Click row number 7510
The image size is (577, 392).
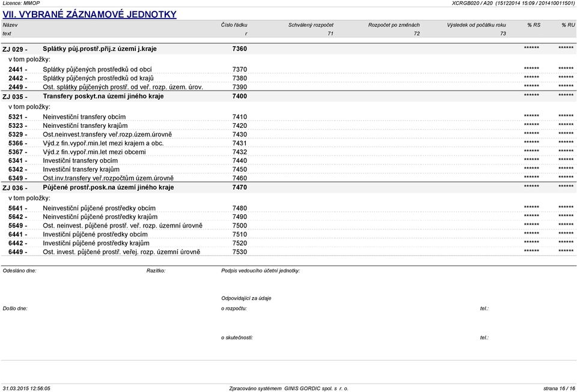240,234
